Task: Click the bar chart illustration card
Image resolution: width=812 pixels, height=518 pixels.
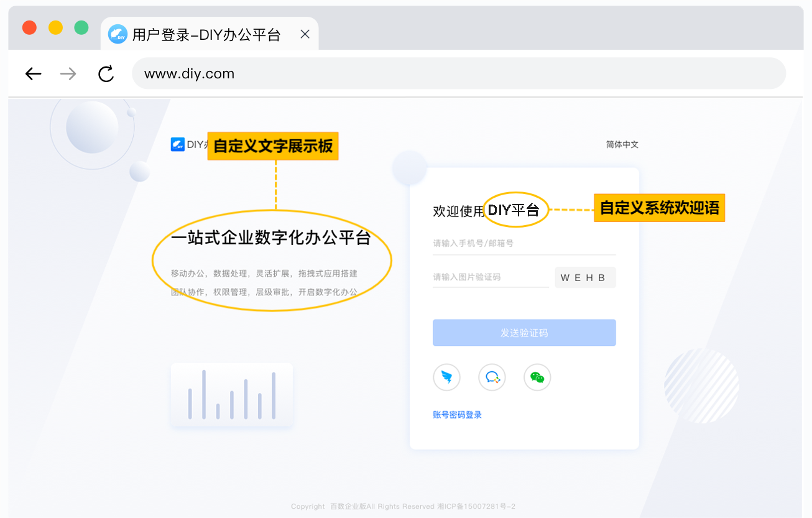Action: 231,395
